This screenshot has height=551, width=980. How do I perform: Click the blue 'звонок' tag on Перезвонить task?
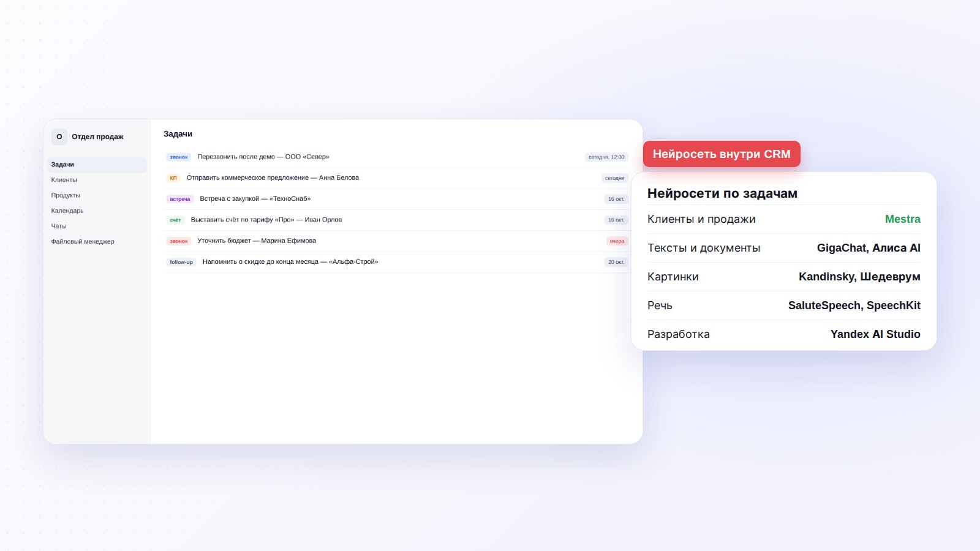coord(179,157)
